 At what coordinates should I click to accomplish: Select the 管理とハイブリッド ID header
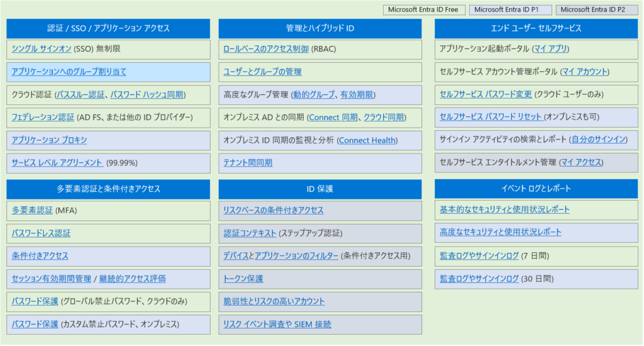tap(320, 28)
